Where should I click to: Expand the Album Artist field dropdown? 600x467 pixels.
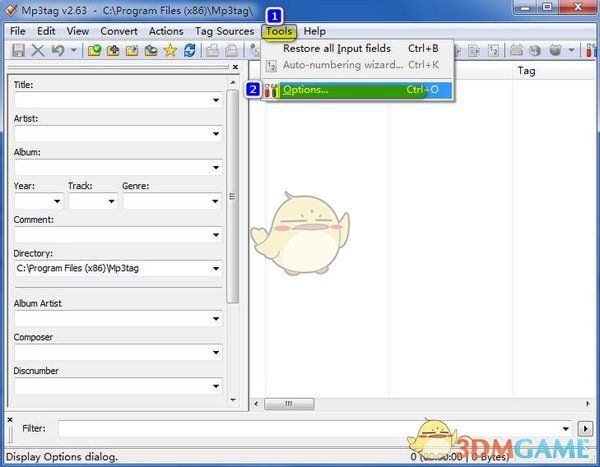point(216,319)
